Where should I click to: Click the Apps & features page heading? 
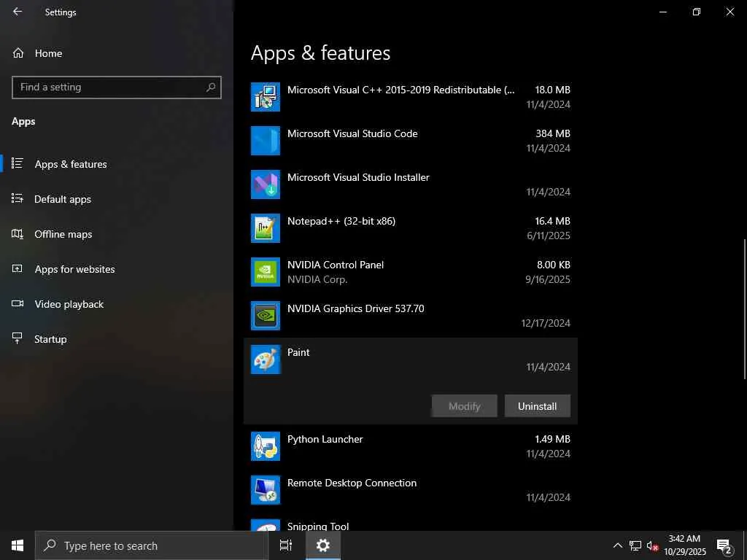(x=321, y=52)
